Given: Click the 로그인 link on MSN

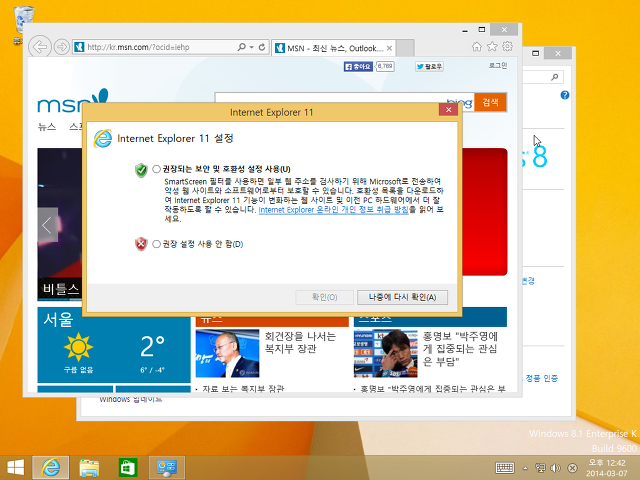Looking at the screenshot, I should point(498,65).
